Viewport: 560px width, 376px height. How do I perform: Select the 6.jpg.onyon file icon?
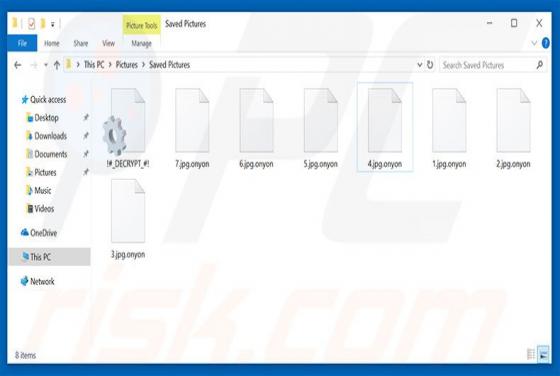(256, 120)
